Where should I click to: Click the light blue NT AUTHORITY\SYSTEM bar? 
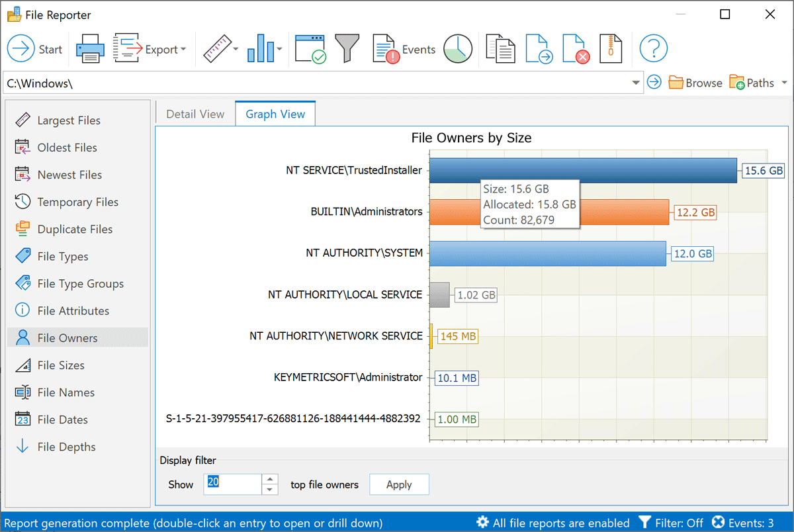[547, 253]
